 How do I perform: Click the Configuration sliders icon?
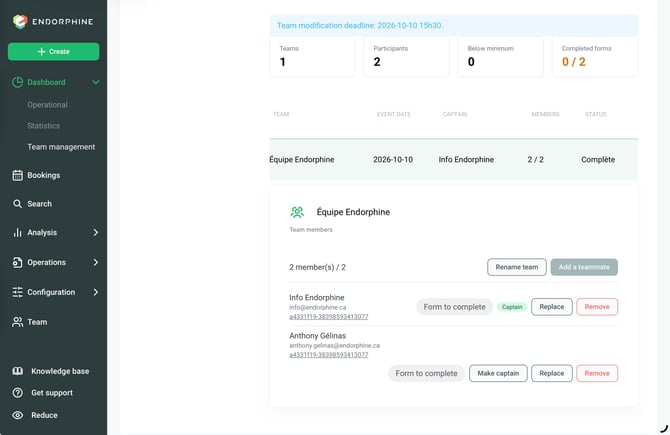[18, 292]
